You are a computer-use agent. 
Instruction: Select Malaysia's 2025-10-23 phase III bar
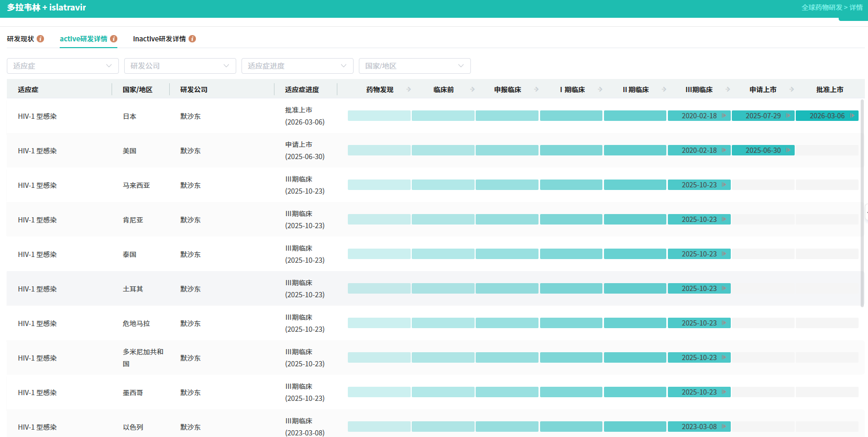coord(699,185)
